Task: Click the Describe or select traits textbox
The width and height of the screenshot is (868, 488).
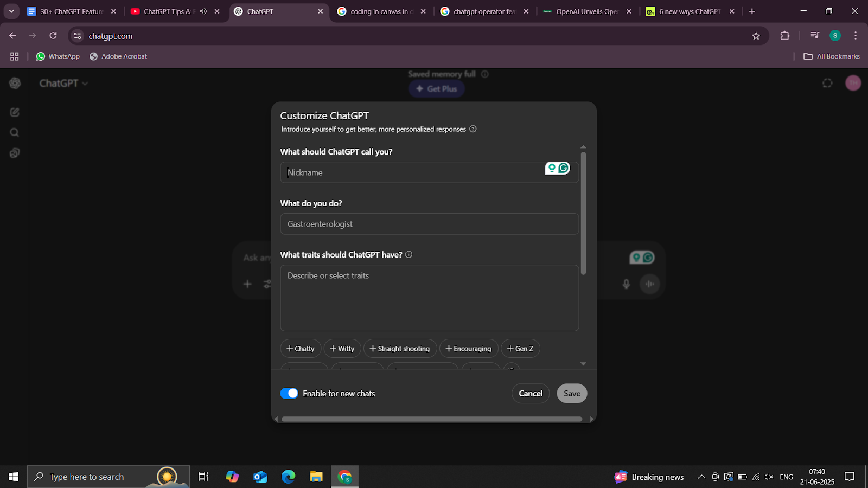Action: pyautogui.click(x=429, y=298)
